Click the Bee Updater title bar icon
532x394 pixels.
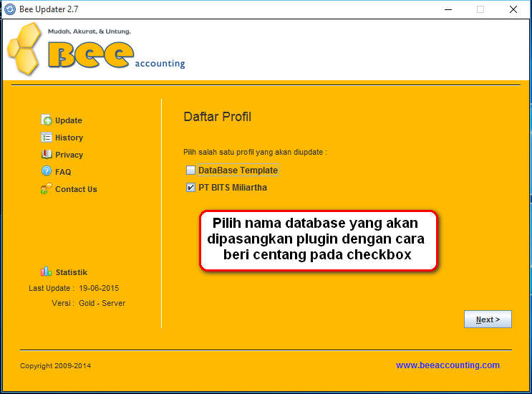coord(10,9)
